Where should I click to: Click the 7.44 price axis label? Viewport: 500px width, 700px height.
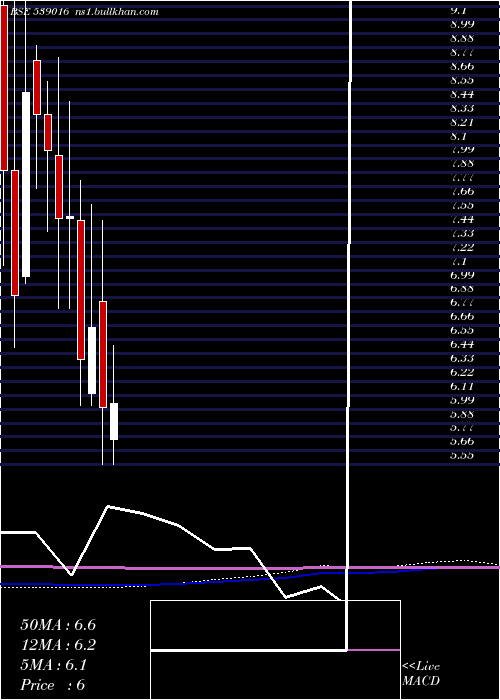point(462,219)
